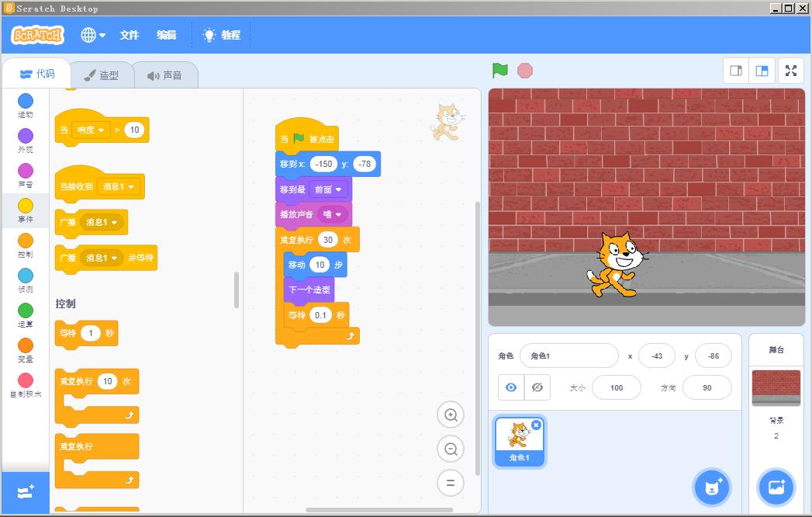
Task: Open the 编辑 menu
Action: click(166, 35)
